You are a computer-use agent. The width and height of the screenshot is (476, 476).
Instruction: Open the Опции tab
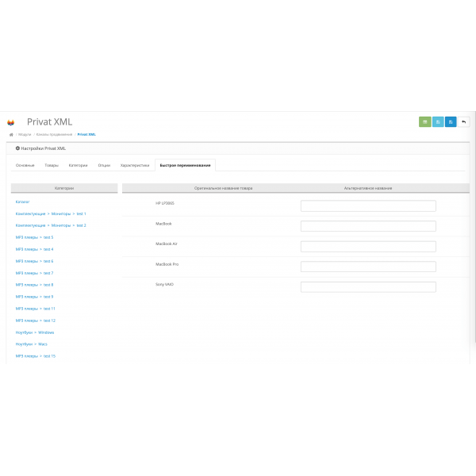tap(104, 165)
